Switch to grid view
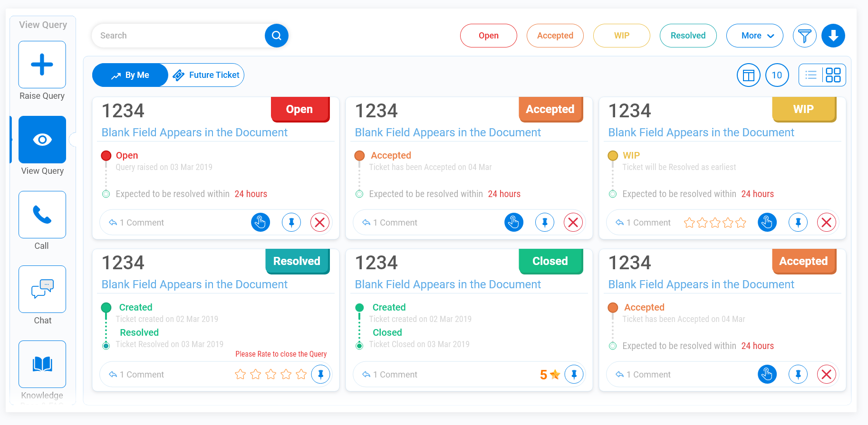The image size is (868, 425). pos(833,75)
